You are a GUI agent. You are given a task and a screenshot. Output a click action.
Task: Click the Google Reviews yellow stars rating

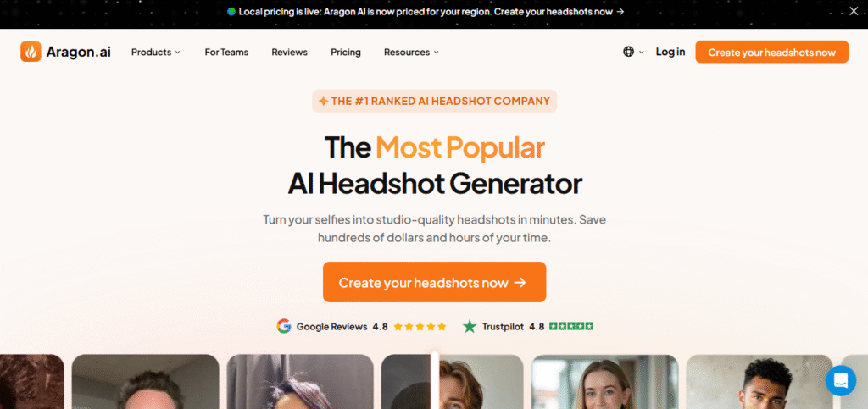(420, 327)
